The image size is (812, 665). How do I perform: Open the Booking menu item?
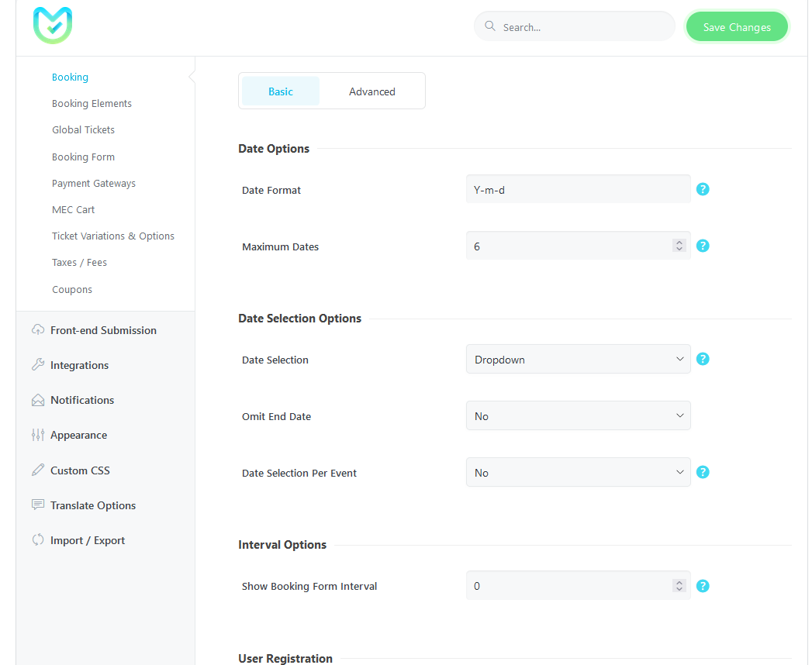click(70, 77)
